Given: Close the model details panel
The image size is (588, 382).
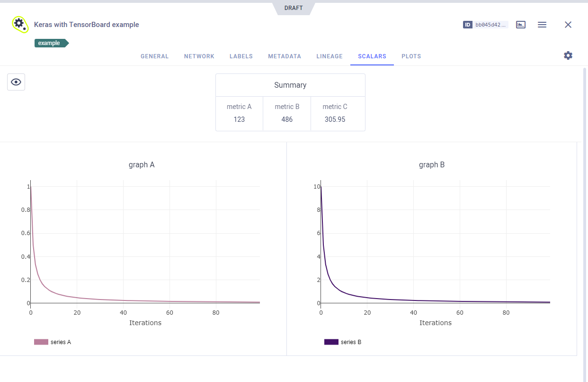Looking at the screenshot, I should (568, 25).
